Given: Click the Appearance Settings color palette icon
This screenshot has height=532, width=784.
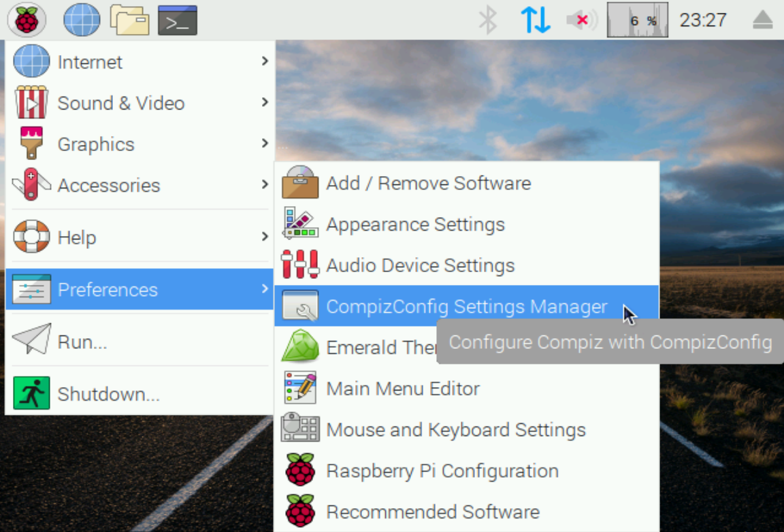Looking at the screenshot, I should [x=300, y=224].
